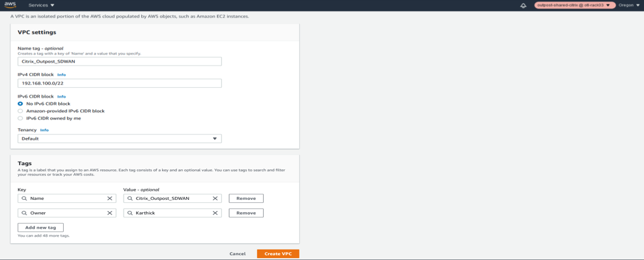Edit the Name tag input field
Image resolution: width=644 pixels, height=260 pixels.
(x=119, y=61)
